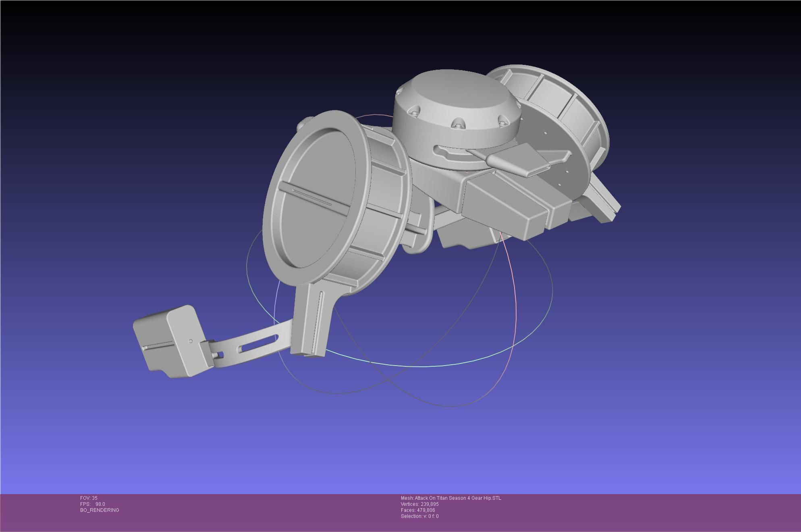801x532 pixels.
Task: Click the mesh filename 'Attack On Titan Season 4 Gear Hip.STL'
Action: tap(458, 498)
